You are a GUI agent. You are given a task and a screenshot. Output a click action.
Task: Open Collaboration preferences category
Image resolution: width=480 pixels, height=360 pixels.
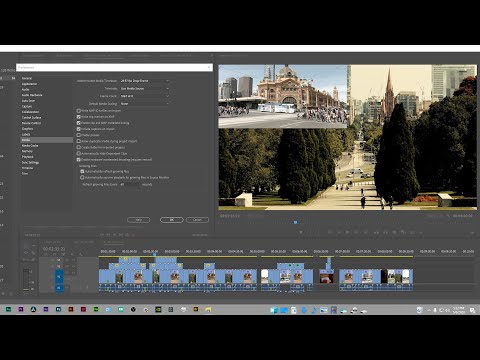(x=30, y=112)
